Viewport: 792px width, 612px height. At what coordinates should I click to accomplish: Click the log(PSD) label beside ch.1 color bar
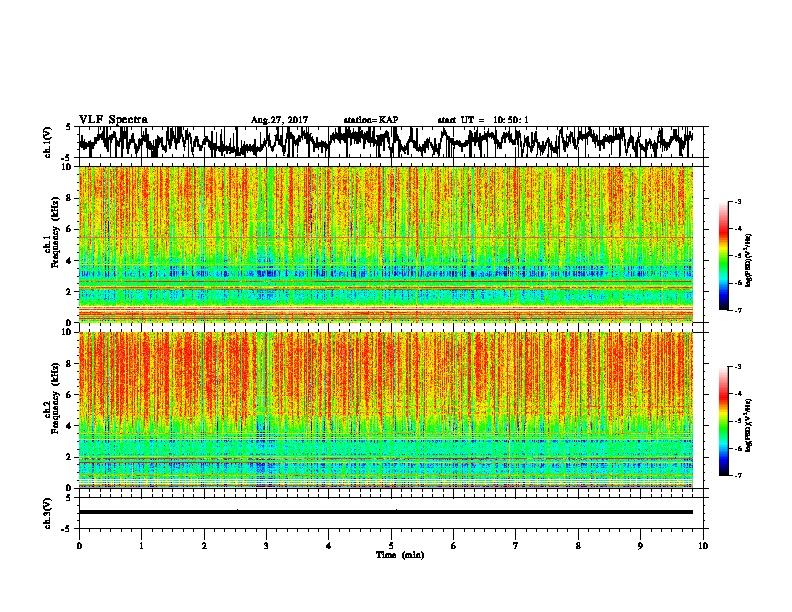(749, 260)
